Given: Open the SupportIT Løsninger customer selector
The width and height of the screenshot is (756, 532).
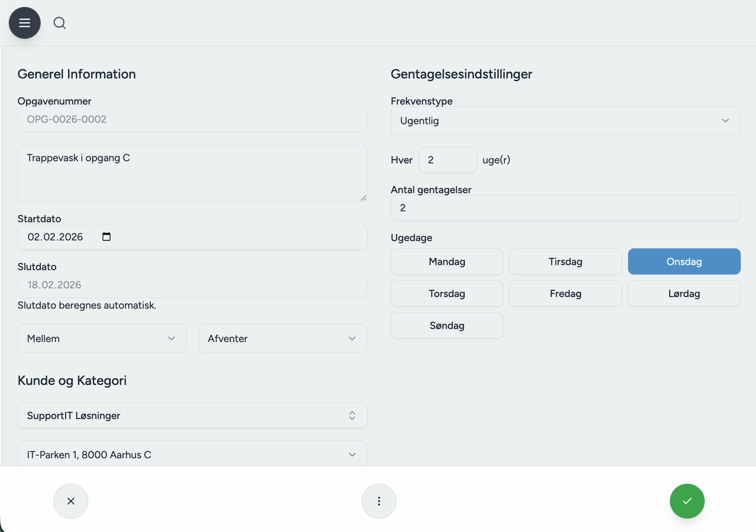Looking at the screenshot, I should [x=192, y=415].
